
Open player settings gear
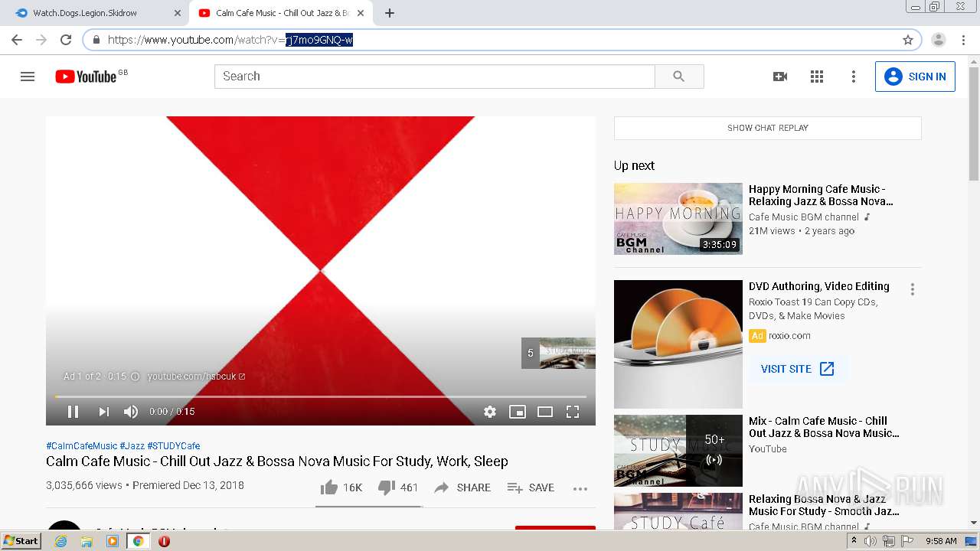click(x=490, y=412)
